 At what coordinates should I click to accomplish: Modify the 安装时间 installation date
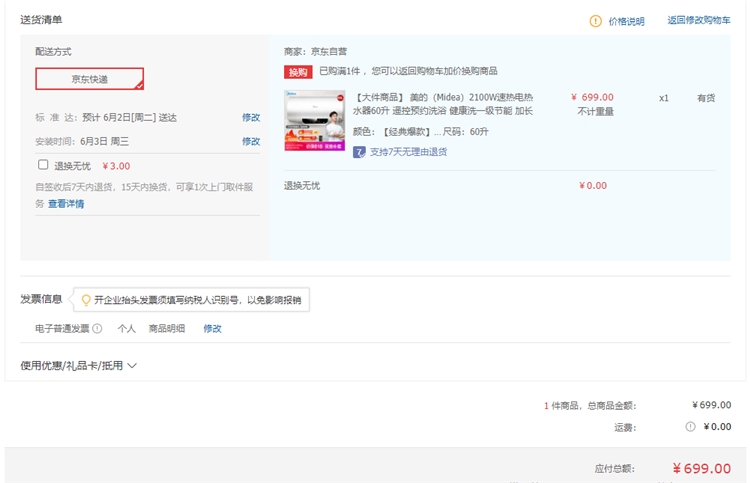pyautogui.click(x=251, y=142)
